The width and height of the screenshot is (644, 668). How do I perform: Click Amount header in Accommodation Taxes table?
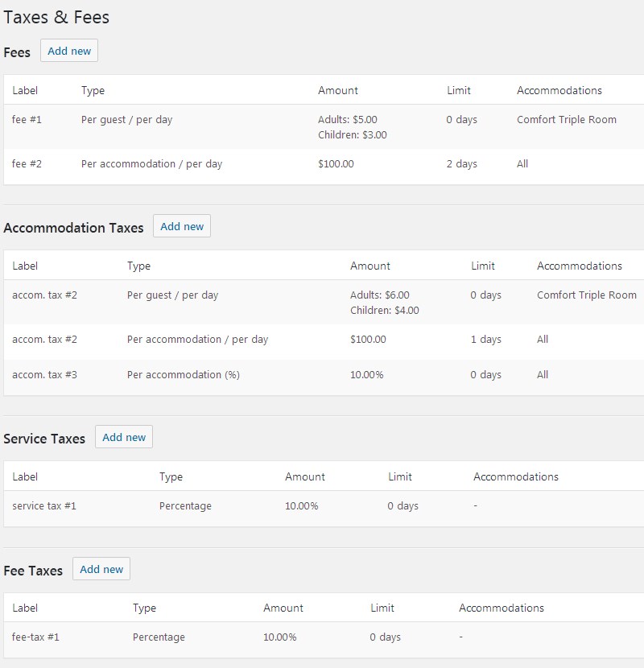click(370, 266)
